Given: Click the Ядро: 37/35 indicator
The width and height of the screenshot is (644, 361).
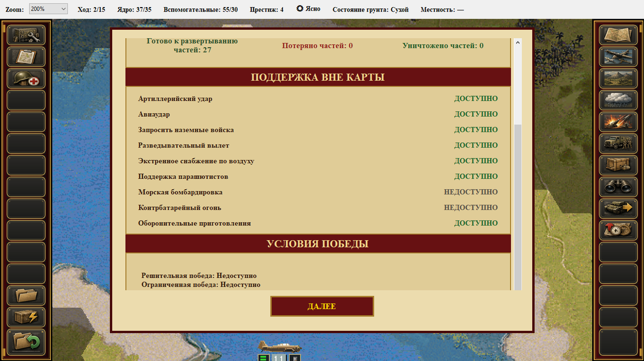Looking at the screenshot, I should [x=134, y=9].
